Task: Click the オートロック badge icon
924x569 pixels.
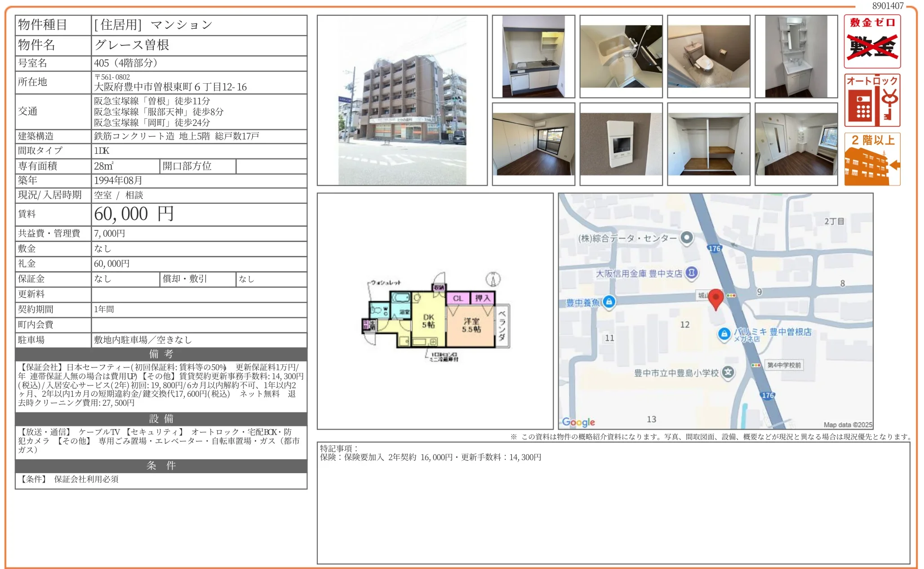Action: 872,100
